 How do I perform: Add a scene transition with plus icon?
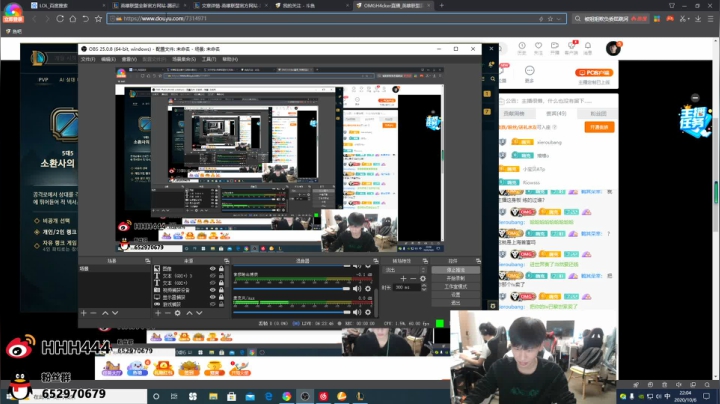coord(403,279)
